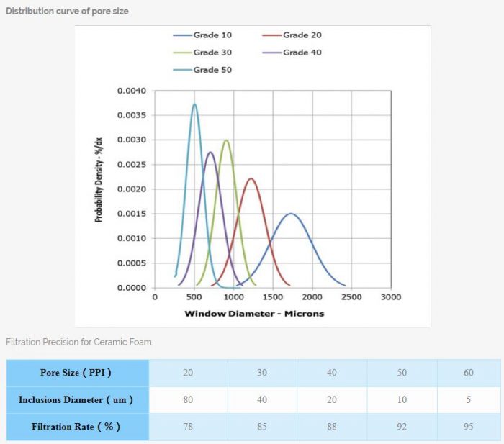The image size is (504, 444).
Task: Select the "Pore Size ( PPI )" row header
Action: pos(76,373)
